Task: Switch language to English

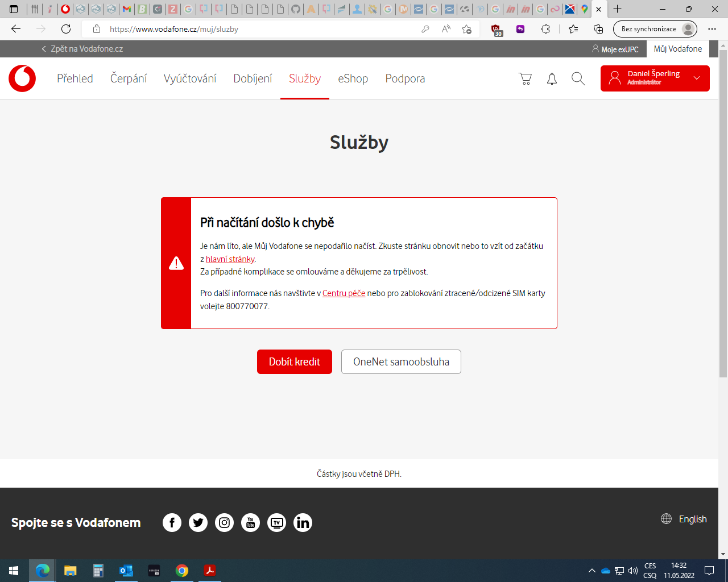Action: (684, 519)
